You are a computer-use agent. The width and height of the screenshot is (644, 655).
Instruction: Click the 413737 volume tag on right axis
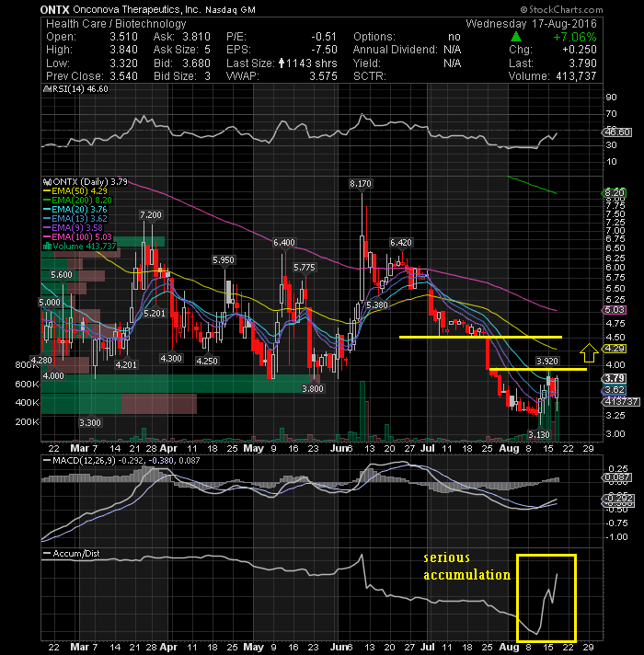point(621,402)
